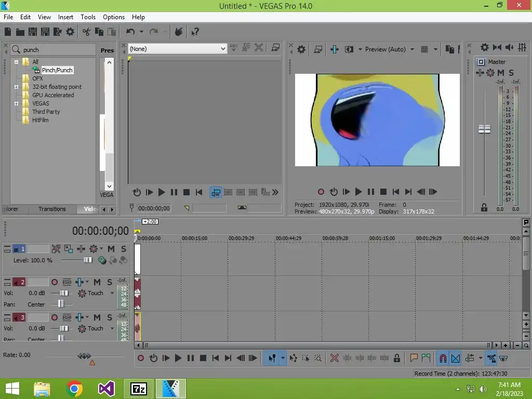This screenshot has width=532, height=399.
Task: Copy selection in main toolbar
Action: 99,32
